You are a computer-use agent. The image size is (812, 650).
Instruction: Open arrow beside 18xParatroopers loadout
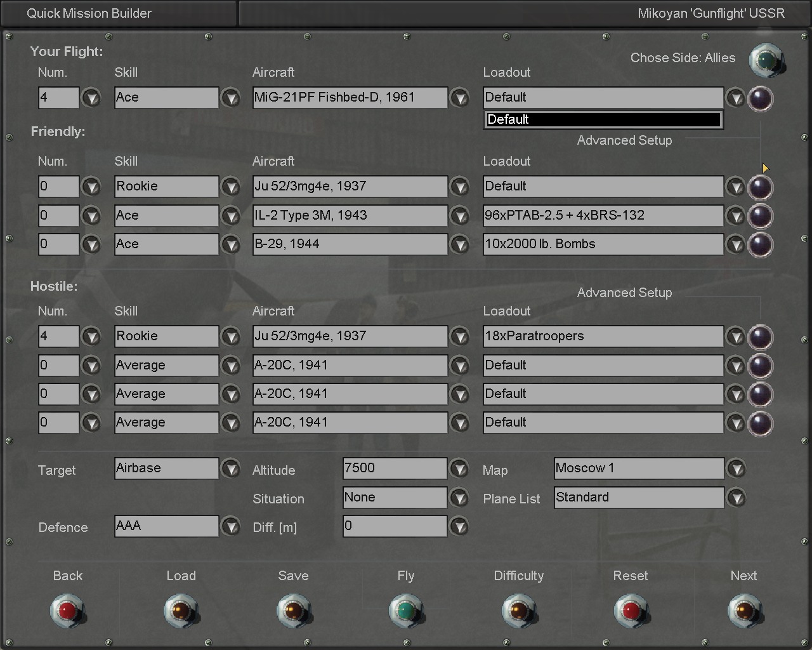735,337
